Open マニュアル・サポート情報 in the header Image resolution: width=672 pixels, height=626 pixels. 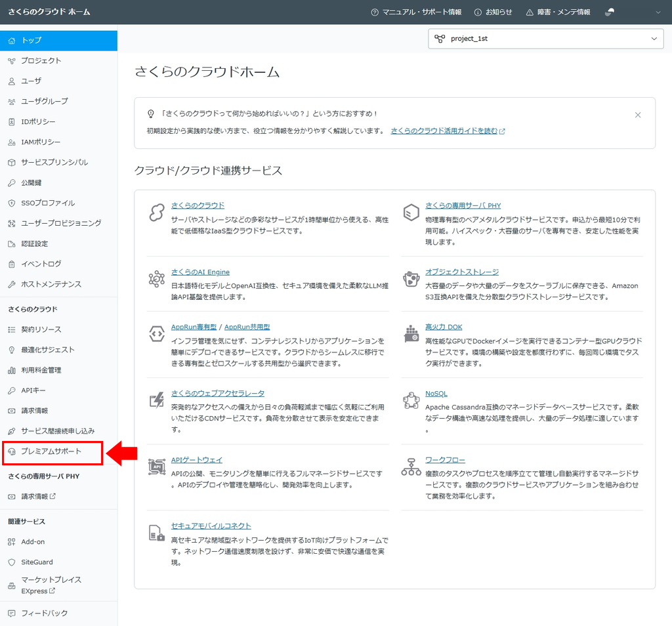(416, 12)
